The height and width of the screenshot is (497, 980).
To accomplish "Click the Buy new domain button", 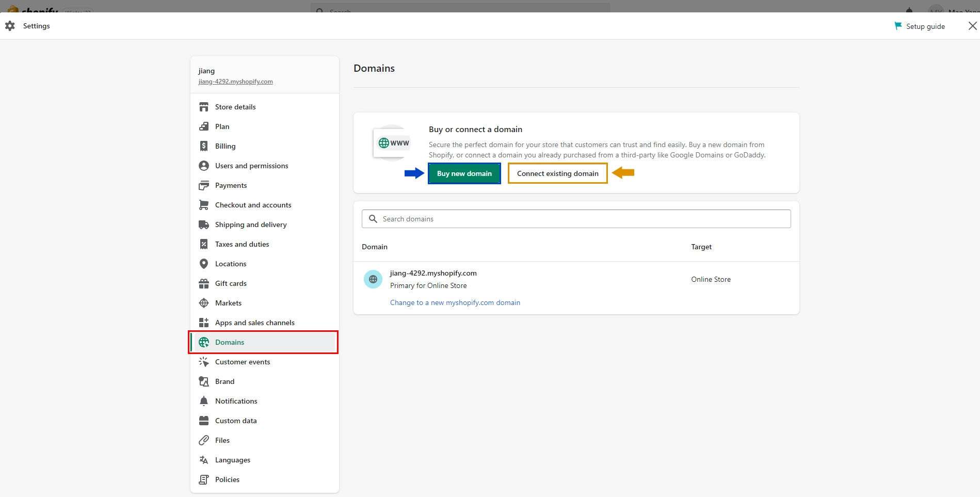I will [464, 173].
